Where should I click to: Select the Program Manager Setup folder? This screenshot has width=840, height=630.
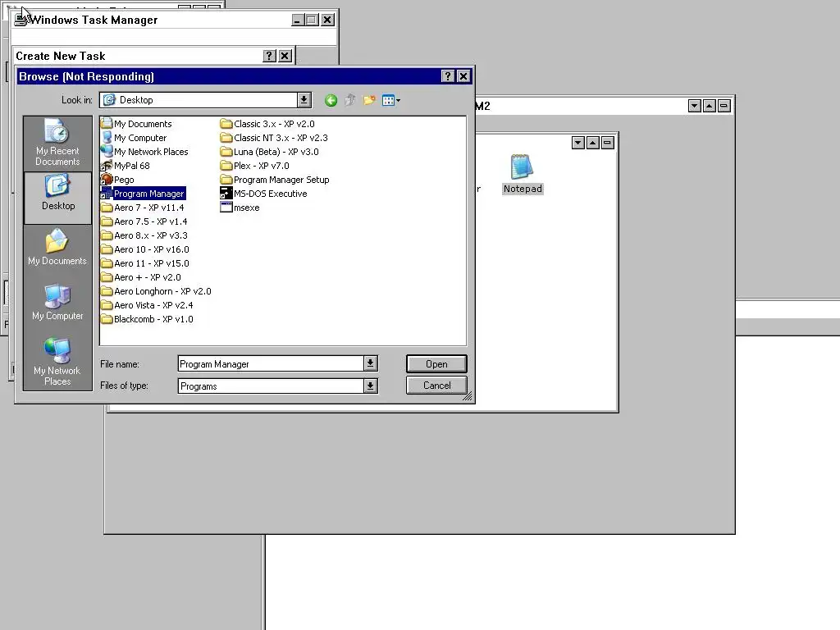click(x=275, y=180)
